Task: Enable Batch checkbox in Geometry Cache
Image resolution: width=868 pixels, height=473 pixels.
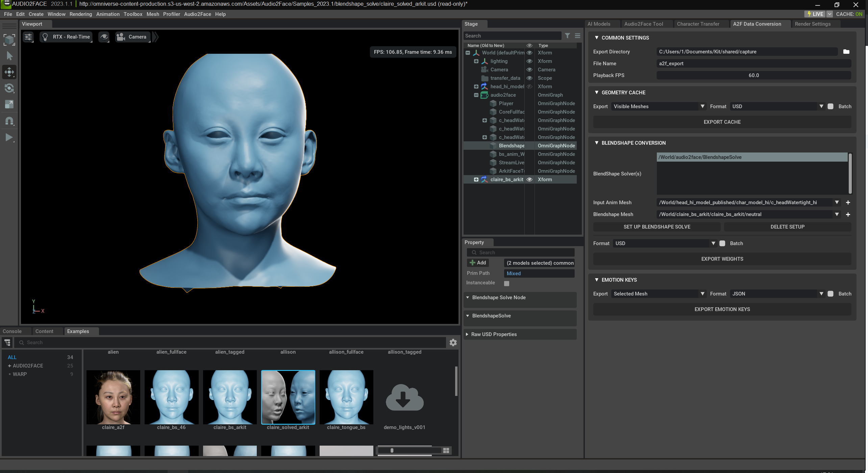Action: click(830, 107)
